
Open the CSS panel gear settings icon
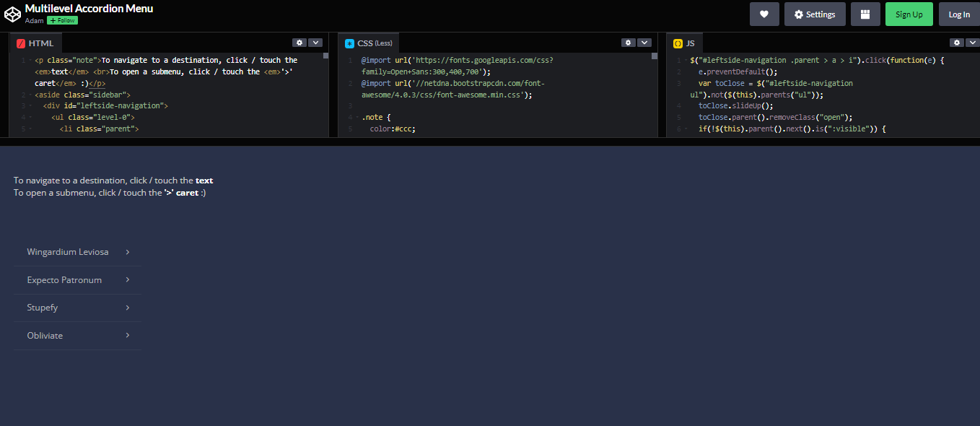[x=628, y=43]
